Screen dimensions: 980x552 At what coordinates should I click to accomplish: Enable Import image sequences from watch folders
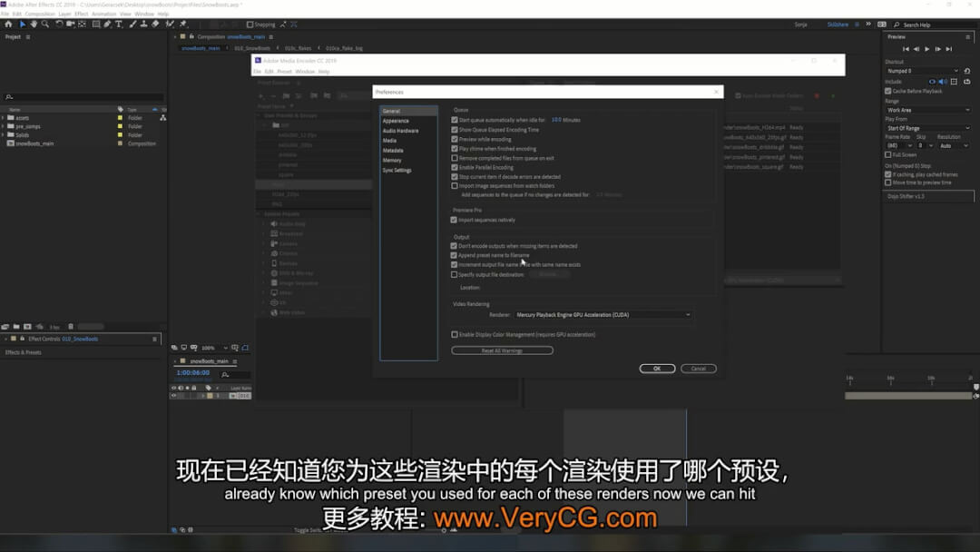click(455, 186)
